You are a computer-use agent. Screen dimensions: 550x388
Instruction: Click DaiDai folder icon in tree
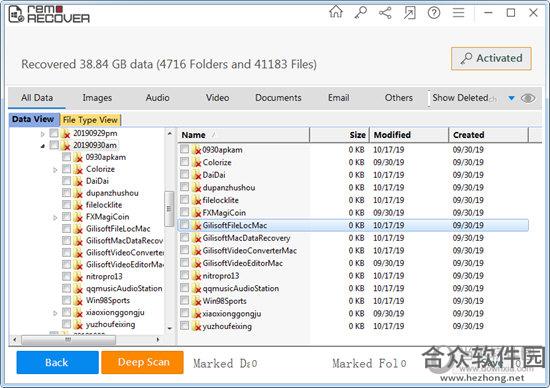[78, 181]
